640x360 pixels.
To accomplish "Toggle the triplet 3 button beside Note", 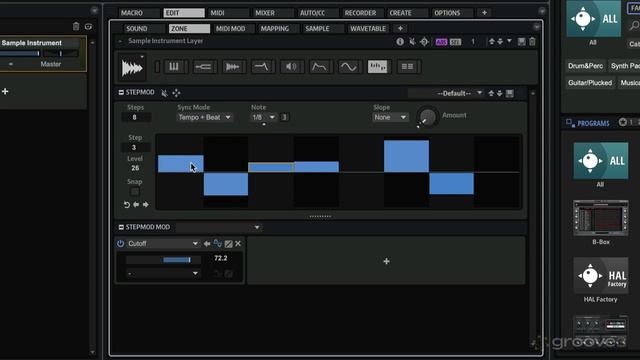I will point(284,118).
